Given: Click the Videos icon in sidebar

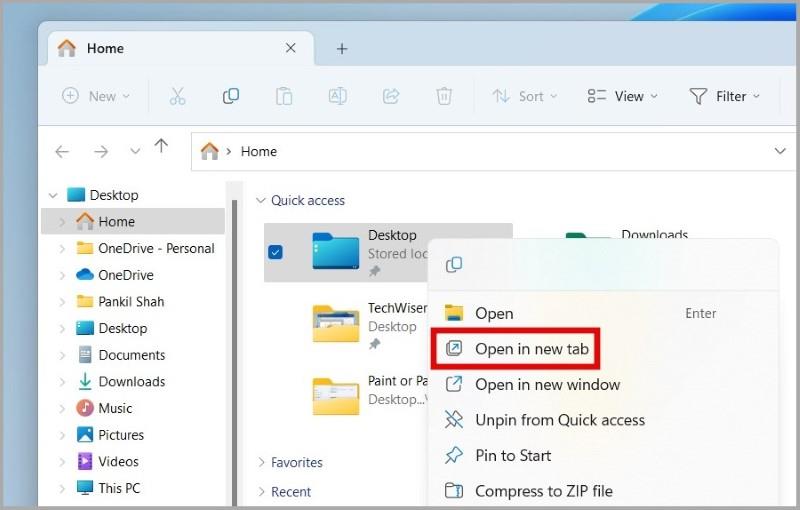Looking at the screenshot, I should pos(85,461).
